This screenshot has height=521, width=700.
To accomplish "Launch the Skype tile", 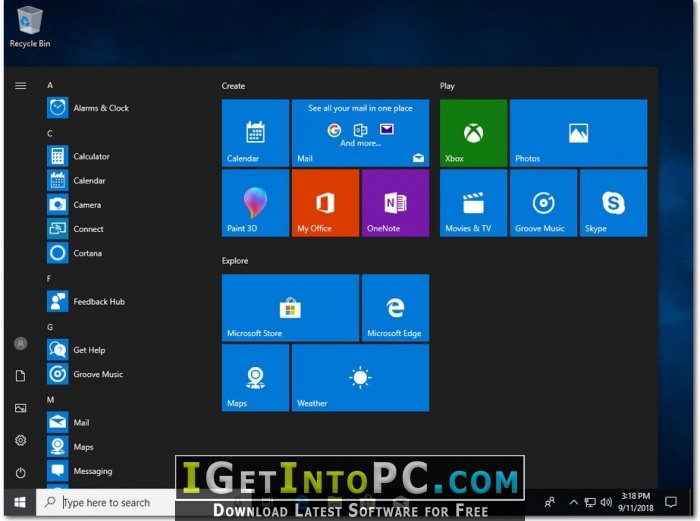I will (613, 203).
